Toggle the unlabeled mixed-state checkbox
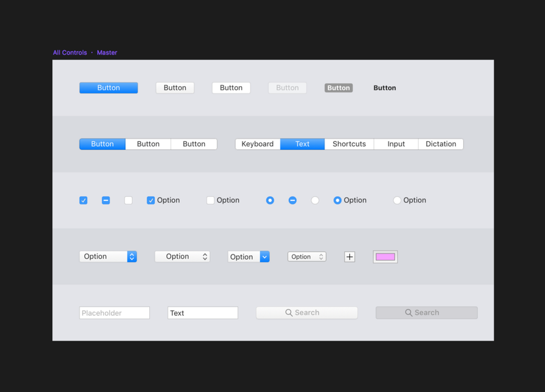Image resolution: width=545 pixels, height=392 pixels. 106,200
